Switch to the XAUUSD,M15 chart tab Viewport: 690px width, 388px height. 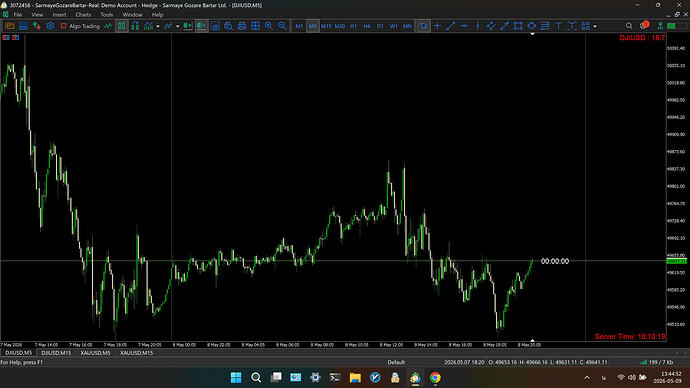coord(136,353)
